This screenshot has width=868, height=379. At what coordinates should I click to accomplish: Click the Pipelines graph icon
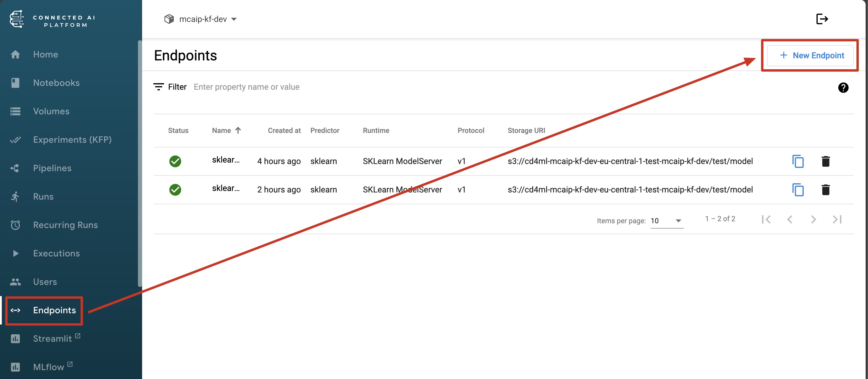(15, 168)
